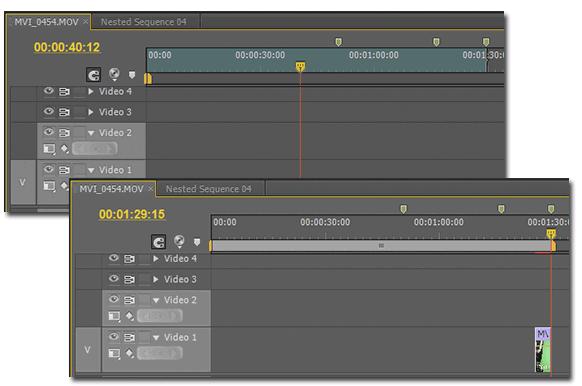Screen dimensions: 582x386
Task: Toggle Video 3 sync lock in 00:01:29:15 timeline
Action: (129, 279)
